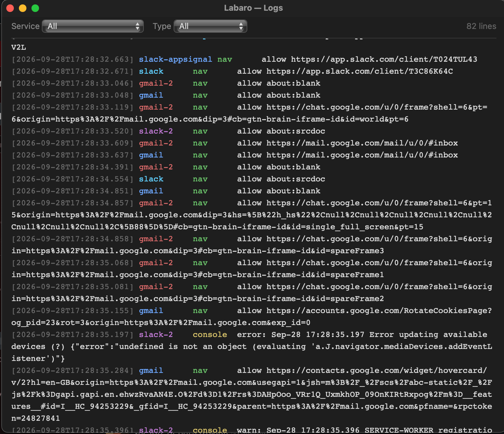Open the Service filter dropdown
The height and width of the screenshot is (434, 504).
tap(93, 26)
